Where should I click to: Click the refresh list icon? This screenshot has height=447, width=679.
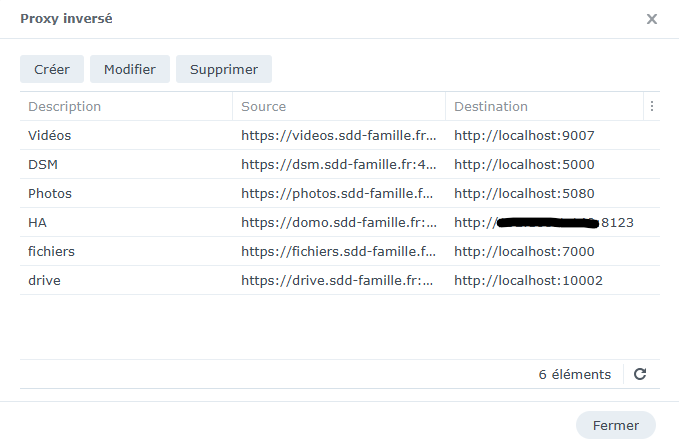click(x=640, y=374)
